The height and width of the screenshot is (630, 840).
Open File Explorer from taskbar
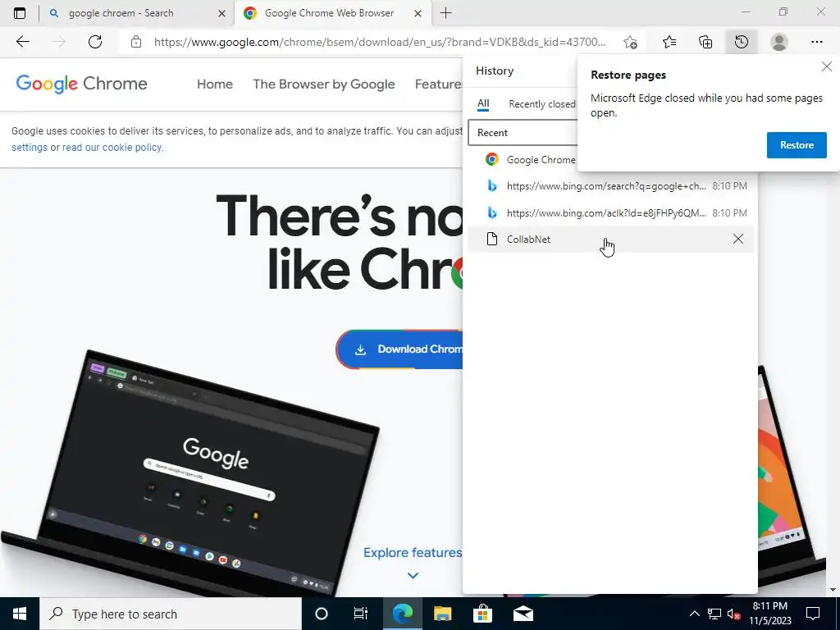[x=442, y=614]
